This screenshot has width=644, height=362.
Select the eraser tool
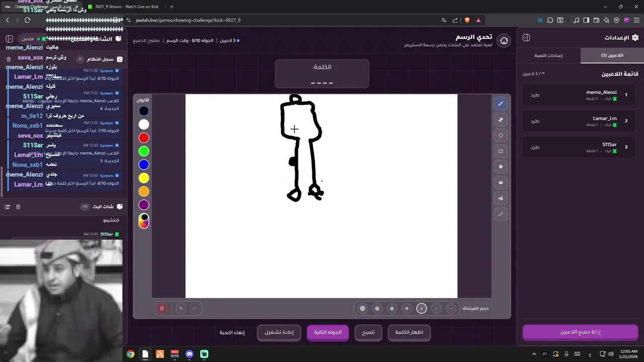click(501, 120)
